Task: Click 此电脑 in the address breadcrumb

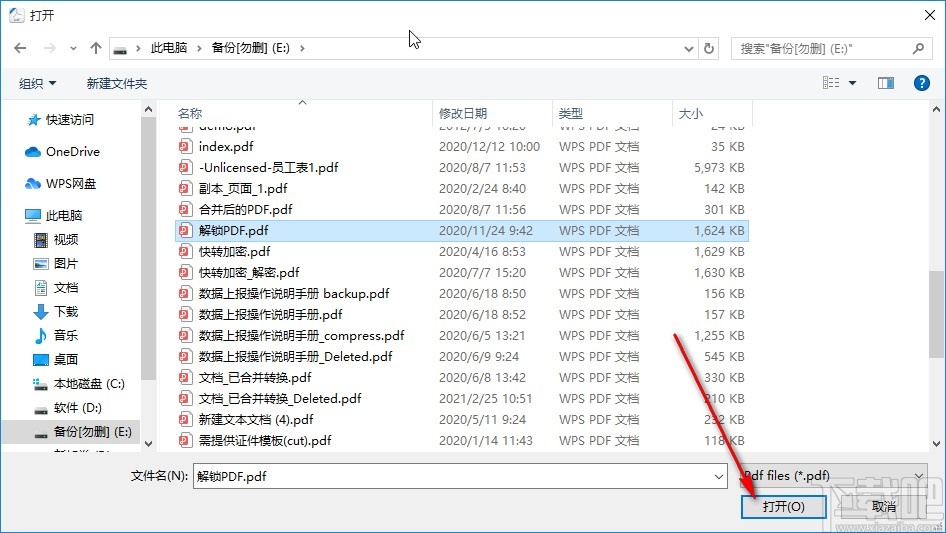Action: tap(169, 48)
